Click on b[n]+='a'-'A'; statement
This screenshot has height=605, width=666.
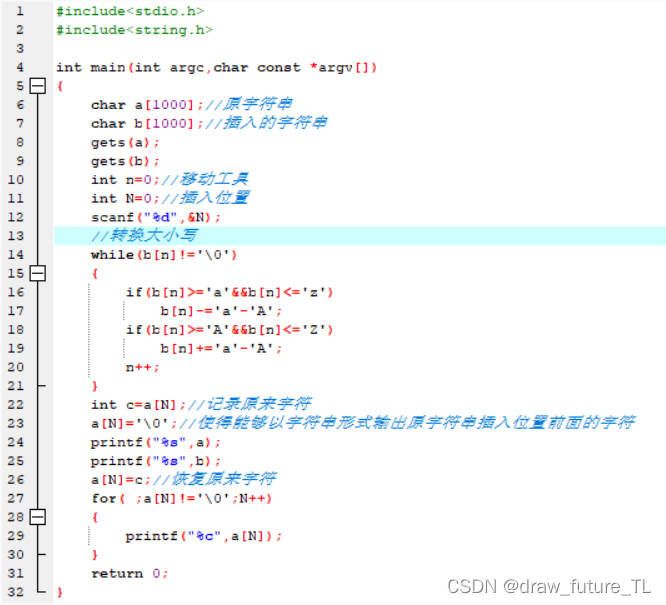221,348
